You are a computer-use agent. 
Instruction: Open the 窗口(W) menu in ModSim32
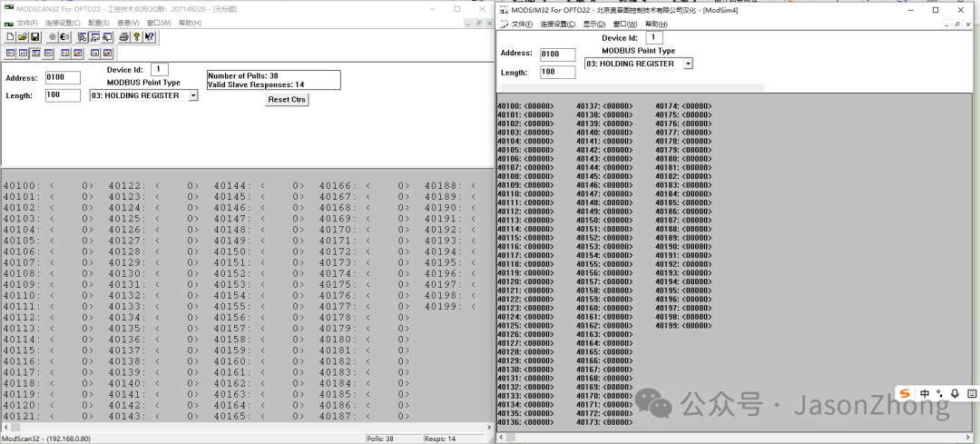[x=625, y=25]
